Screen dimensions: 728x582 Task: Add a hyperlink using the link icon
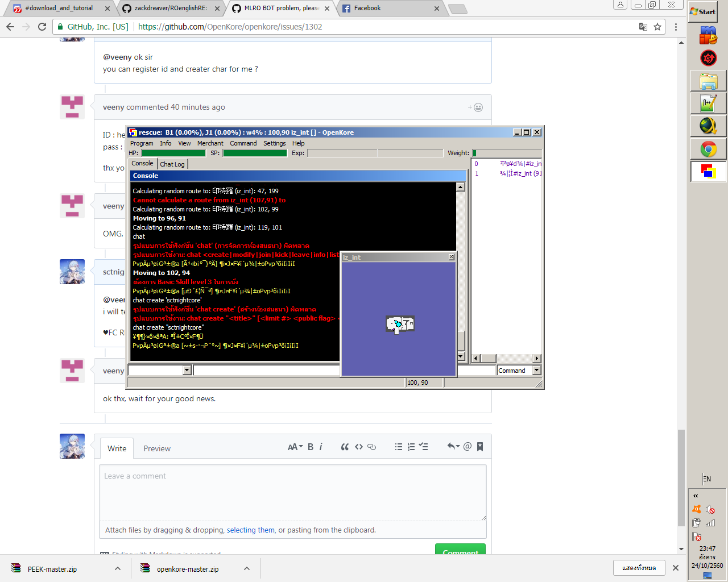[x=371, y=447]
